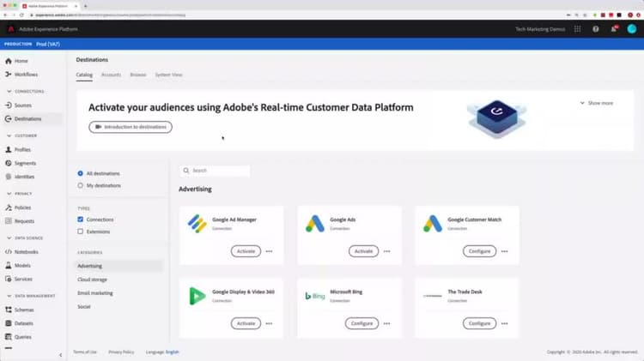Image resolution: width=644 pixels, height=361 pixels.
Task: Open more options for Microsoft Bing
Action: (387, 323)
